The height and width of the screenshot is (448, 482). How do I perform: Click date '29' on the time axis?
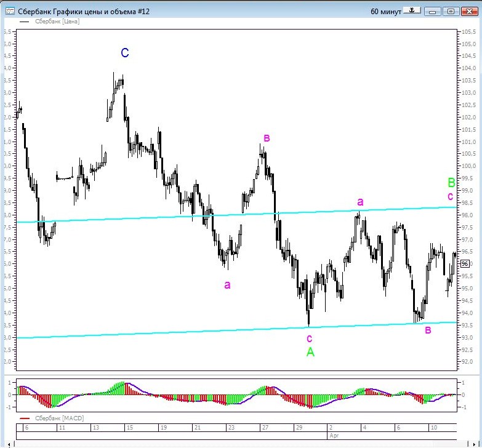tap(299, 428)
